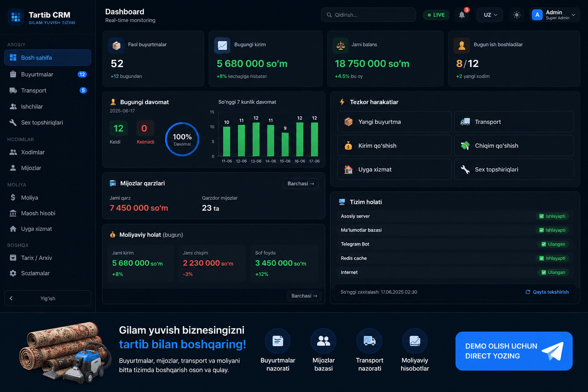Viewport: 588px width, 392px height.
Task: Click the Qidirish search field
Action: (x=368, y=15)
